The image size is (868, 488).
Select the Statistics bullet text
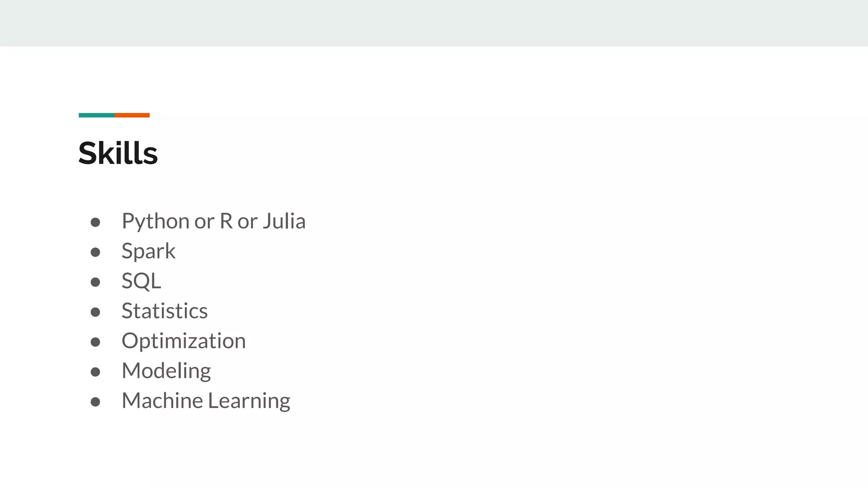[164, 311]
